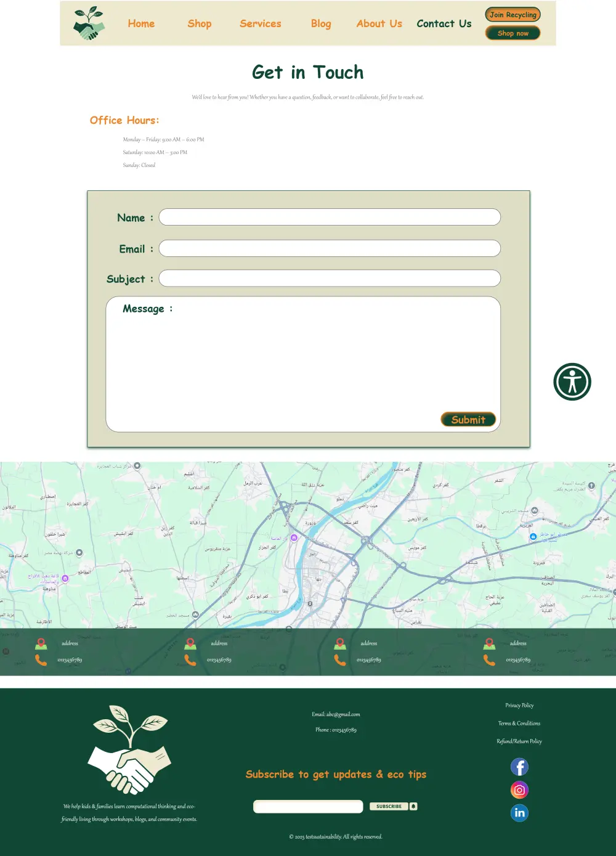Viewport: 616px width, 856px height.
Task: Click inside the Message text area
Action: coord(303,364)
